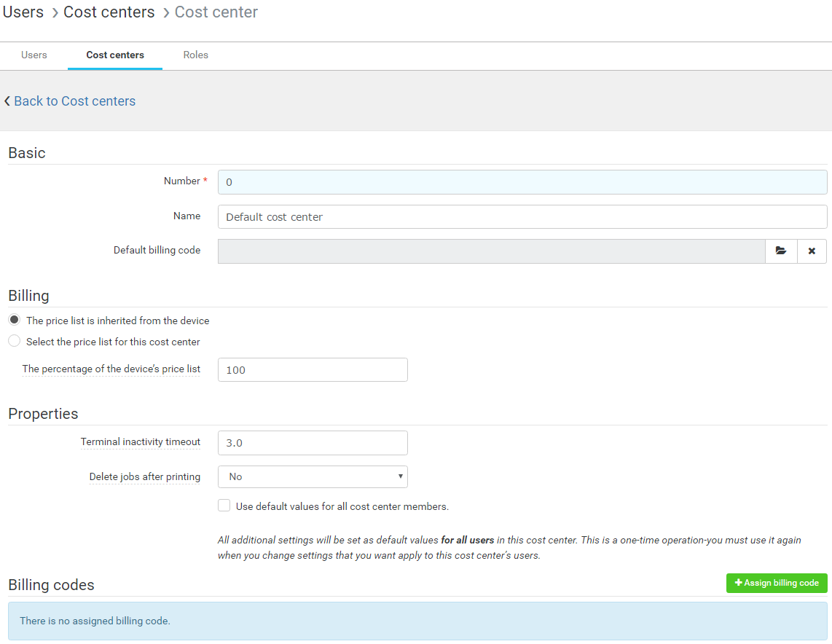The image size is (832, 644).
Task: Clear default billing code with X icon
Action: (x=812, y=251)
